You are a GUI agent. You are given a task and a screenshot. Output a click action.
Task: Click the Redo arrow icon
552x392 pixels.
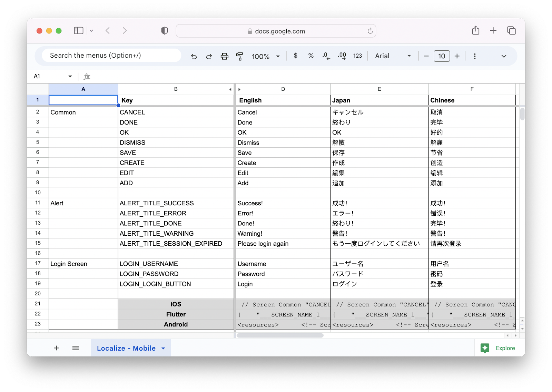[209, 56]
